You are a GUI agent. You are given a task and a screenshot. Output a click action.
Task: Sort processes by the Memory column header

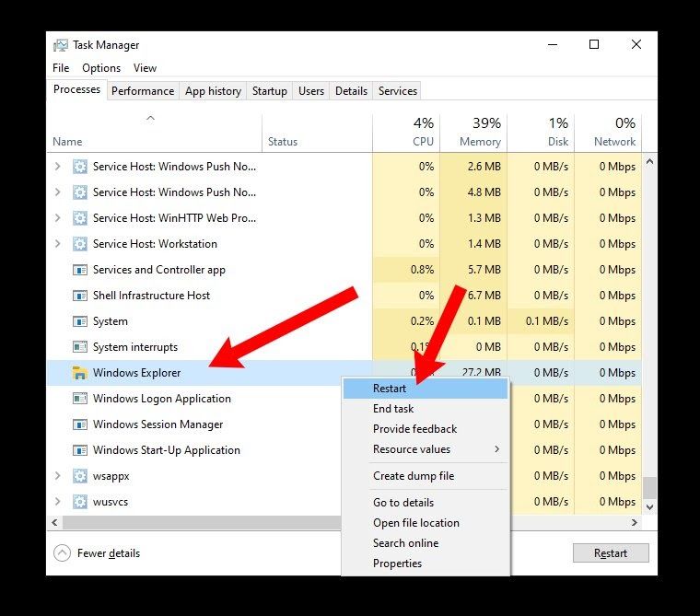coord(472,132)
